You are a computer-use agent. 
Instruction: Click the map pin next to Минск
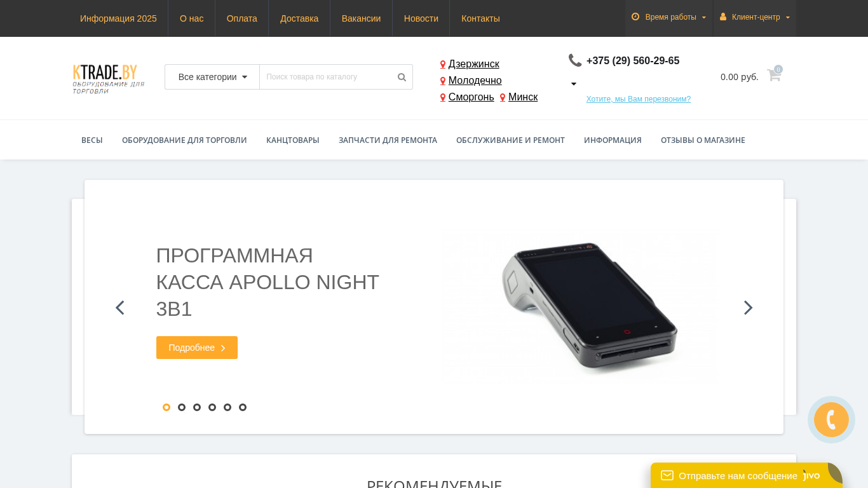coord(503,98)
